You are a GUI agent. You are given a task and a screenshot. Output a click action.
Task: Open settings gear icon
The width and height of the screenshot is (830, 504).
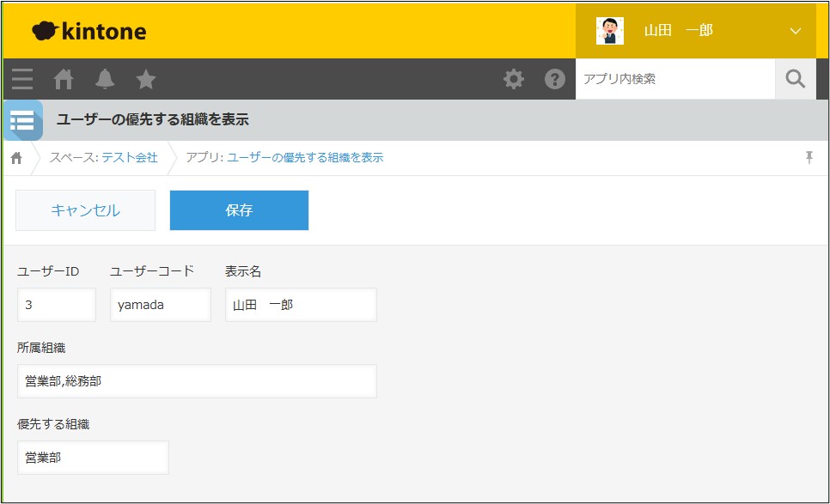click(514, 79)
